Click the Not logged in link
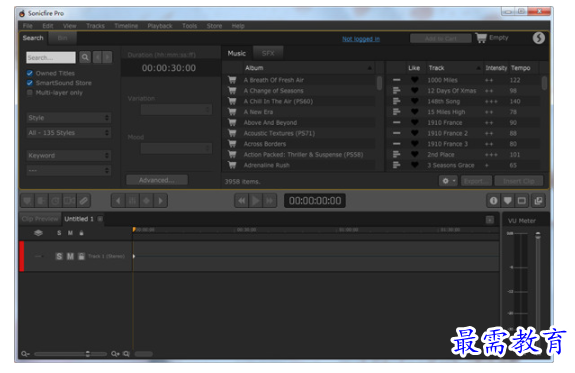575x373 pixels. [361, 39]
